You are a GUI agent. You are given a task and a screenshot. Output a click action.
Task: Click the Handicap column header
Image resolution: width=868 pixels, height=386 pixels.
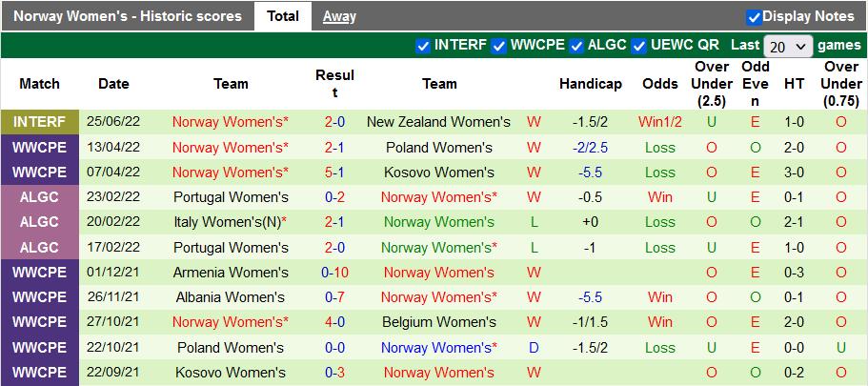(x=591, y=84)
